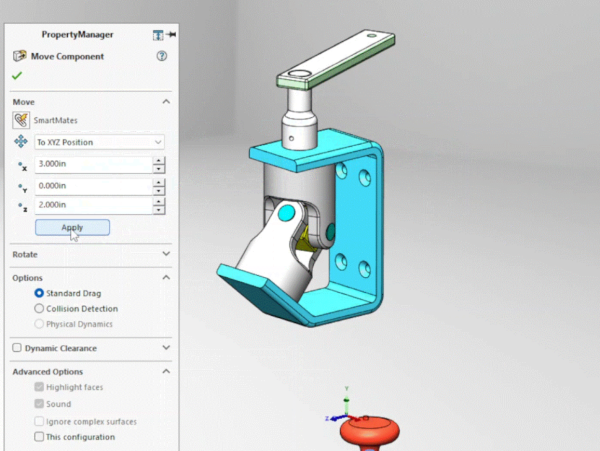600x451 pixels.
Task: Click the red knob part in viewport
Action: [x=371, y=432]
